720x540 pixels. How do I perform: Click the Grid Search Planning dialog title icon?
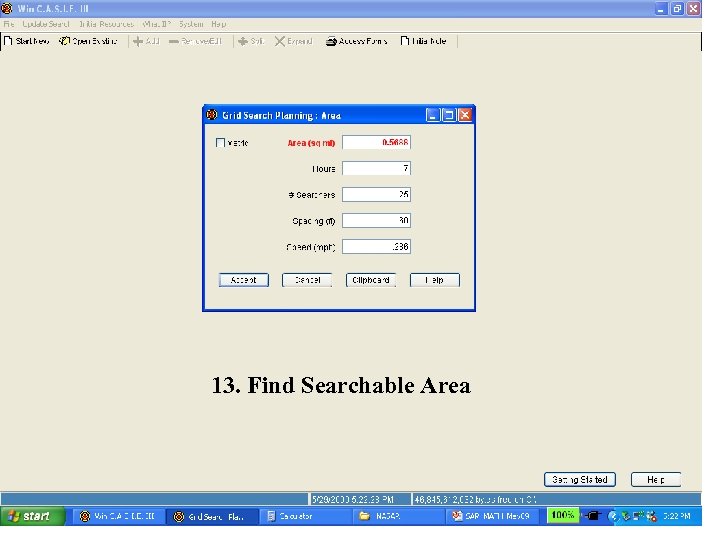click(212, 115)
